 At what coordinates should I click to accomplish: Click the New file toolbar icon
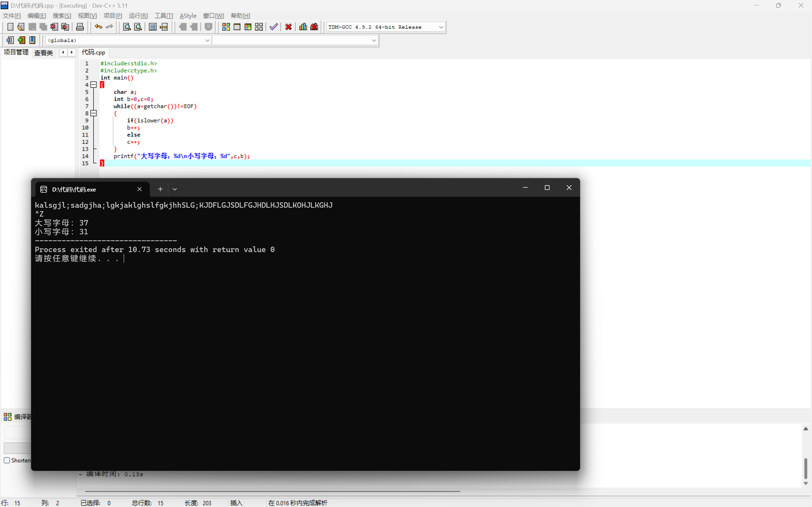coord(10,27)
